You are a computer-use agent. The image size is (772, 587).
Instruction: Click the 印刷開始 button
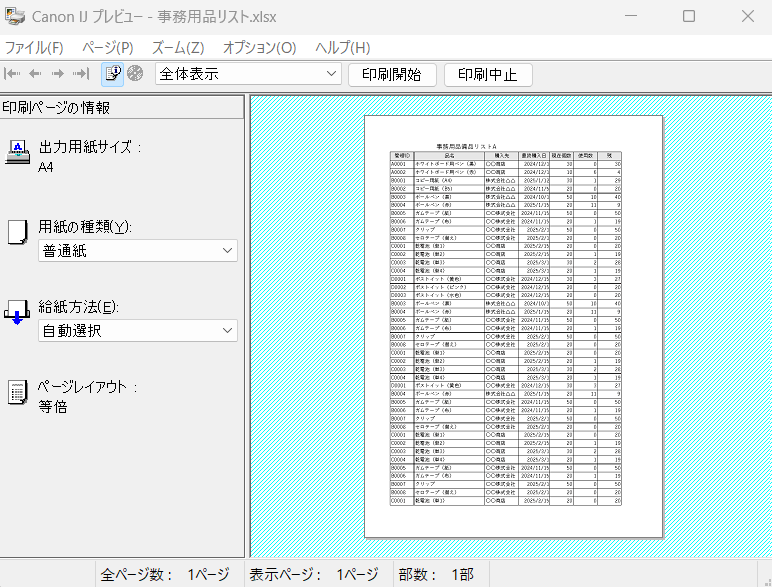[x=392, y=75]
